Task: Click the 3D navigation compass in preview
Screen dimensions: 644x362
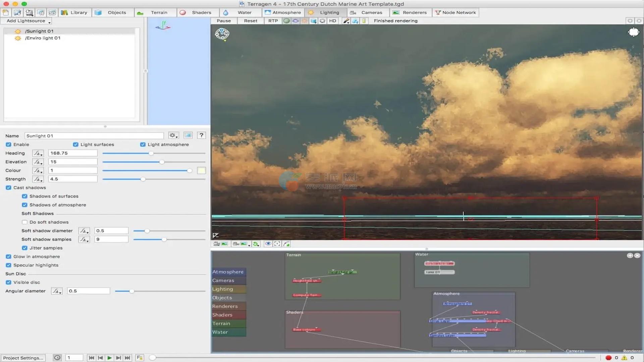Action: (222, 34)
